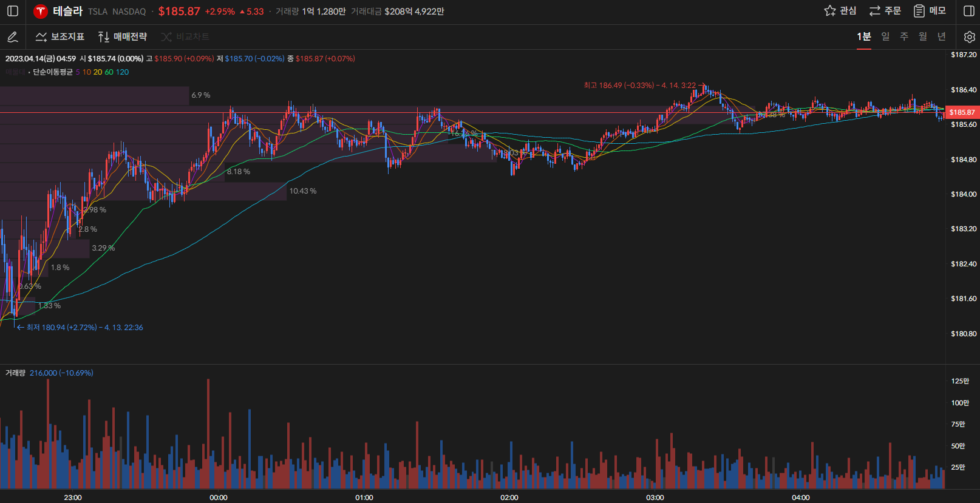
Task: Switch to the 월 monthly timeframe
Action: [x=923, y=36]
